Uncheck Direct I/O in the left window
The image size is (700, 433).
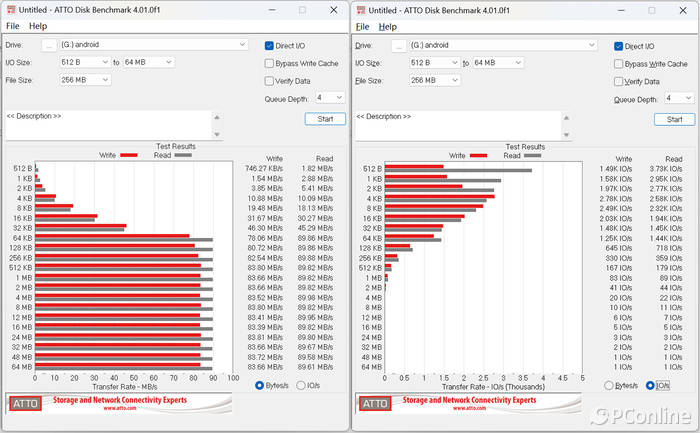(x=270, y=46)
